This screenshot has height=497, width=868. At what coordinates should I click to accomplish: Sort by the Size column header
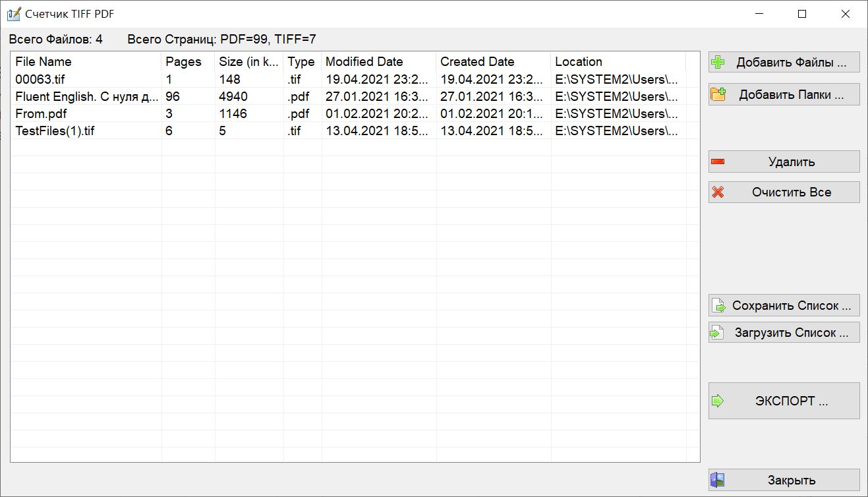[x=249, y=61]
